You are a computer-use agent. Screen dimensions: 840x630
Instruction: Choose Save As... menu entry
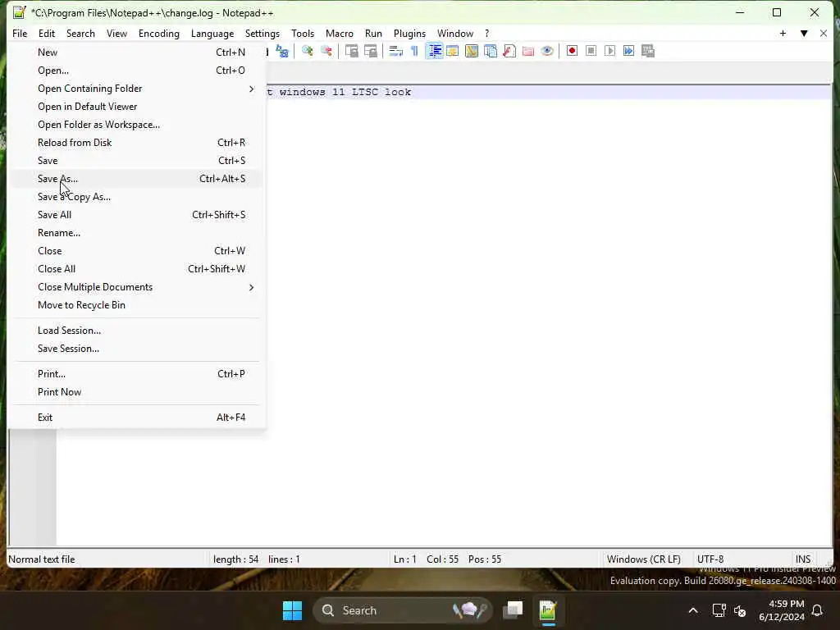coord(136,179)
